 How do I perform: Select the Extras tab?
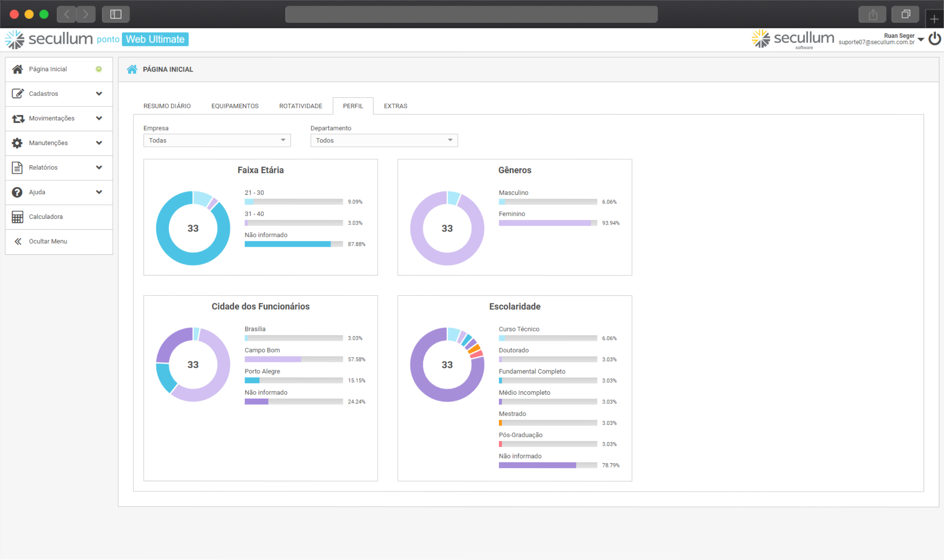click(395, 106)
